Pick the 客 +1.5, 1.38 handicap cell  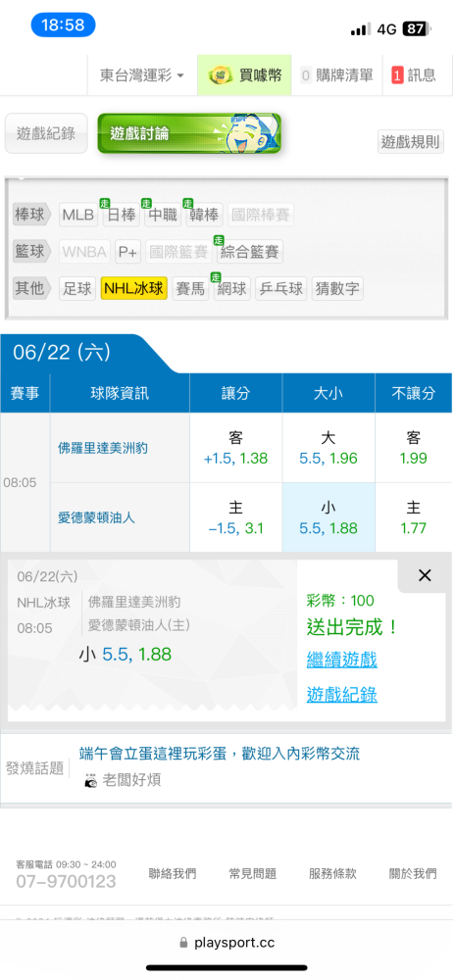pos(236,448)
